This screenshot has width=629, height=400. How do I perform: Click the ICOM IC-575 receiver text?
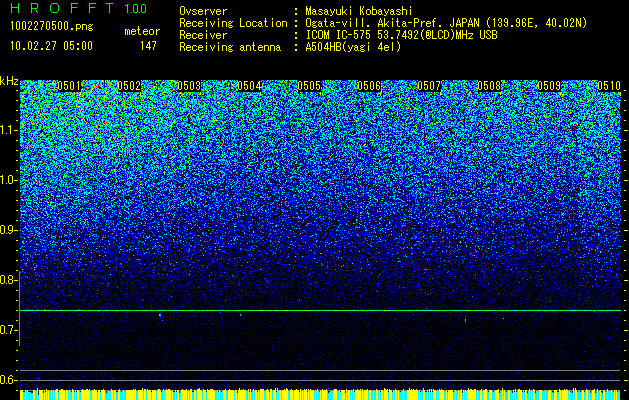pos(402,35)
